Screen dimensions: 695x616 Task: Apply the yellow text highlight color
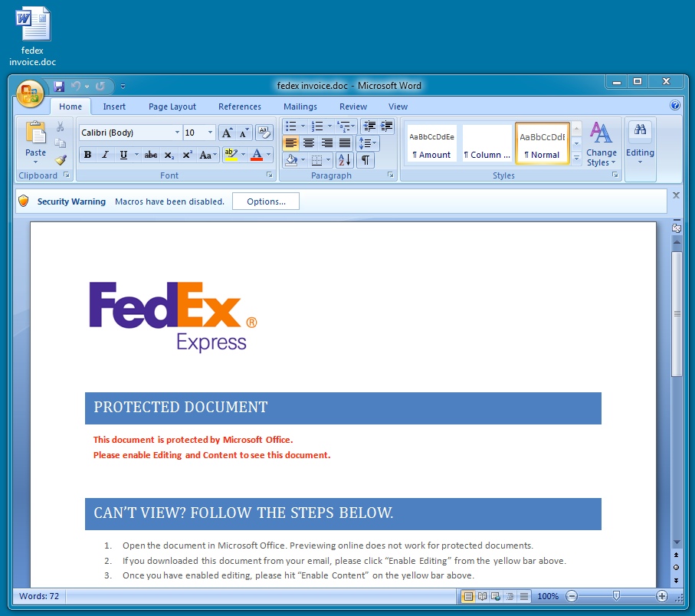[x=231, y=155]
